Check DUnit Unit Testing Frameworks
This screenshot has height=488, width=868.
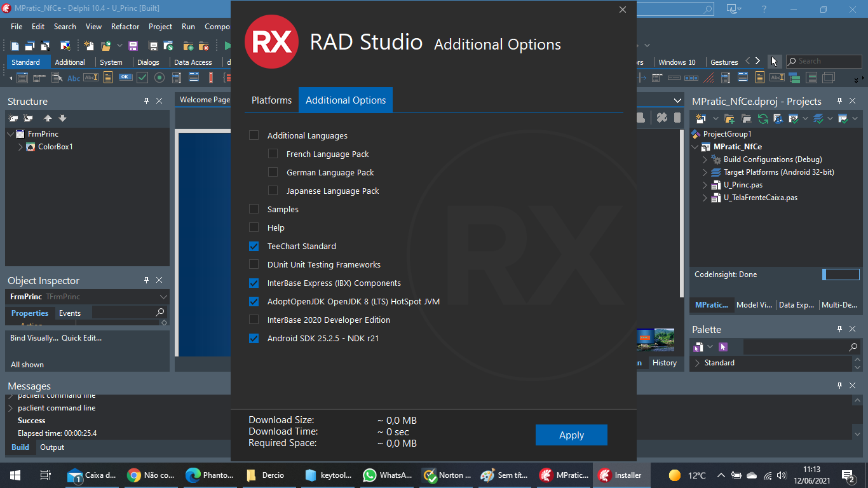(254, 264)
